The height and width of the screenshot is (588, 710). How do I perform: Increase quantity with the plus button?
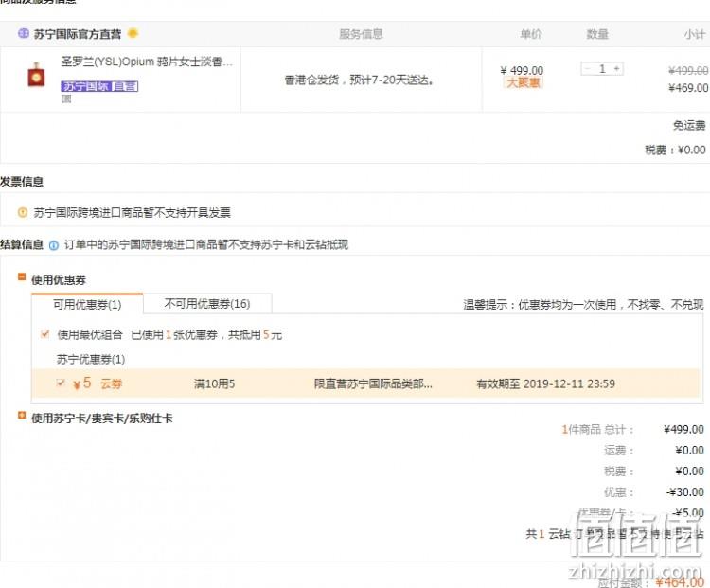click(x=616, y=69)
